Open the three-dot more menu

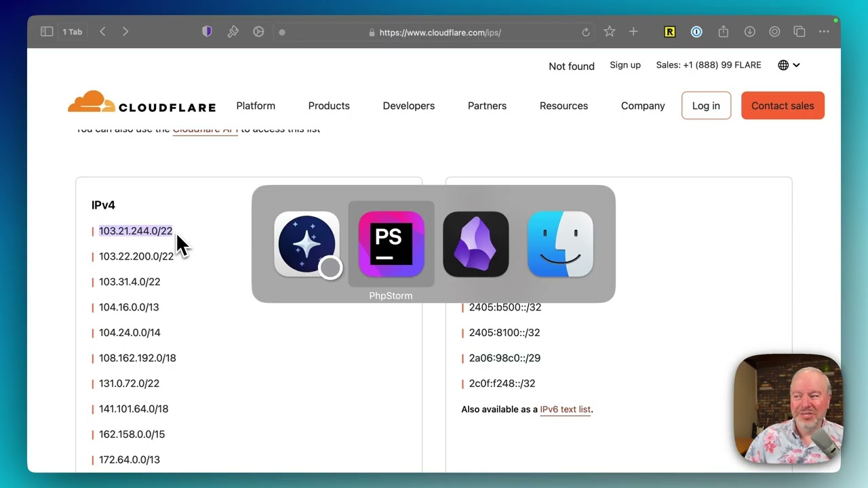point(824,32)
